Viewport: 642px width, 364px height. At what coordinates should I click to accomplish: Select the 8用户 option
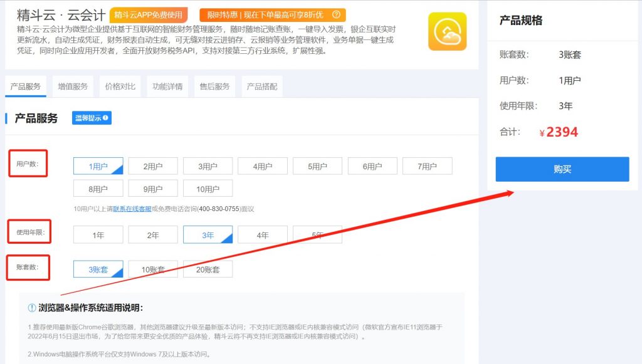tap(98, 189)
